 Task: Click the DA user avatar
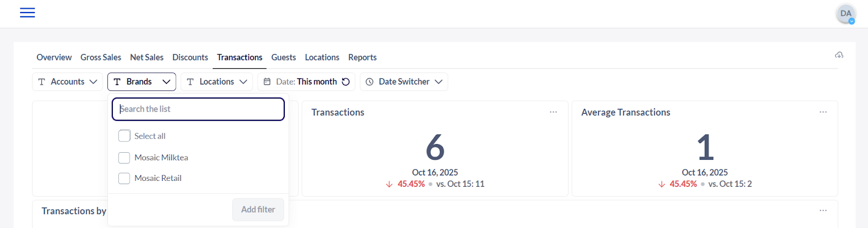(845, 14)
